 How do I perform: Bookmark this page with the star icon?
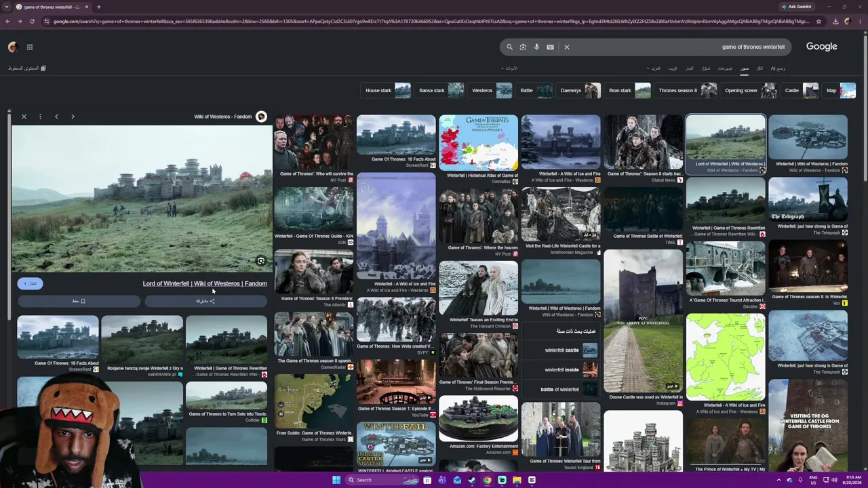pos(818,22)
